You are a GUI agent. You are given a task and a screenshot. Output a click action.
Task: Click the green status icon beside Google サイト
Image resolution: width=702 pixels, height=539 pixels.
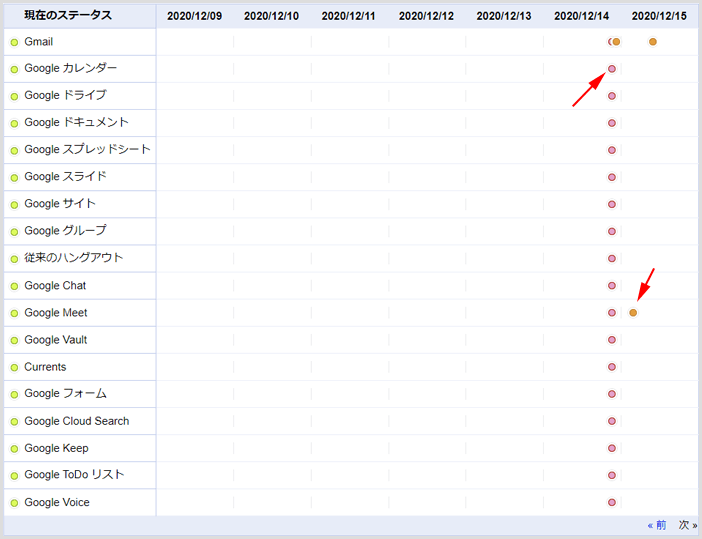pos(14,205)
